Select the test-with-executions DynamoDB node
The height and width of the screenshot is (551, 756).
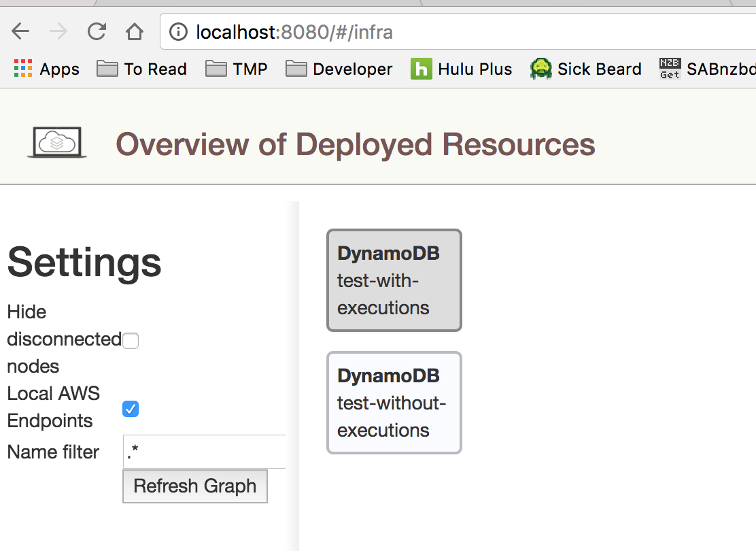pyautogui.click(x=394, y=280)
